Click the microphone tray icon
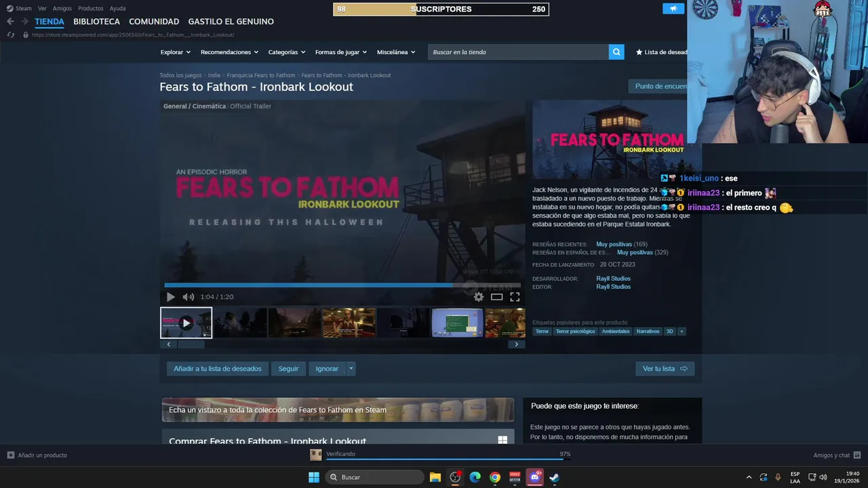The image size is (868, 488). [x=778, y=477]
